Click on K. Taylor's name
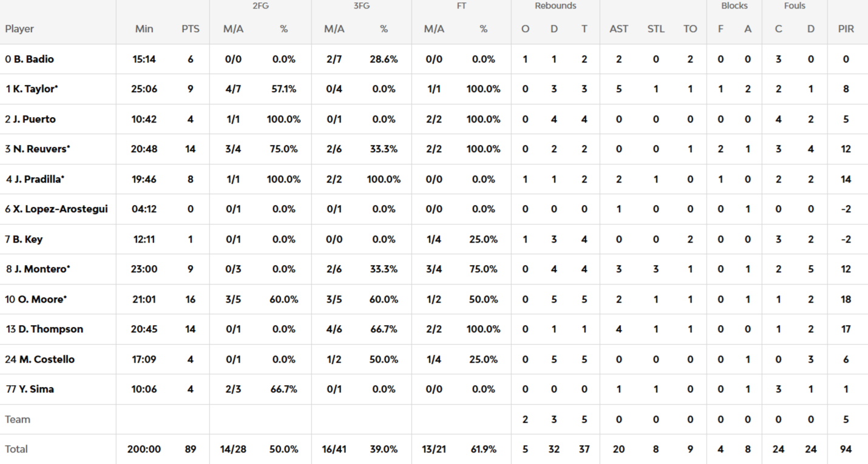 (35, 89)
